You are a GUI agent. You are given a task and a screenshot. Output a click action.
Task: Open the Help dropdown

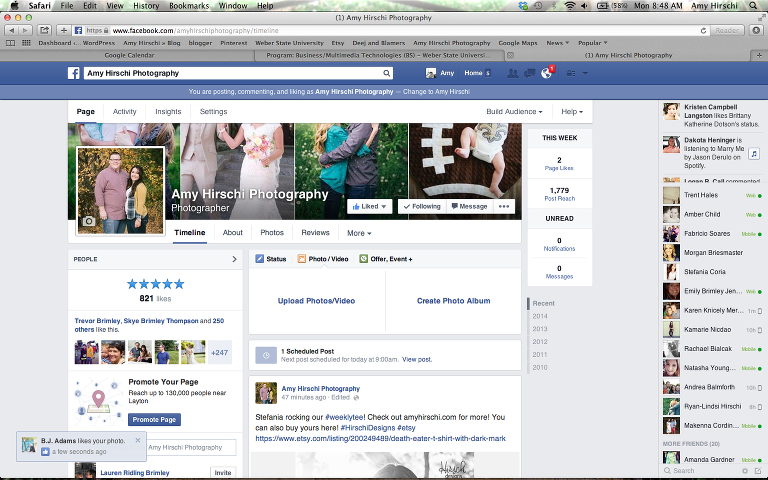[572, 112]
